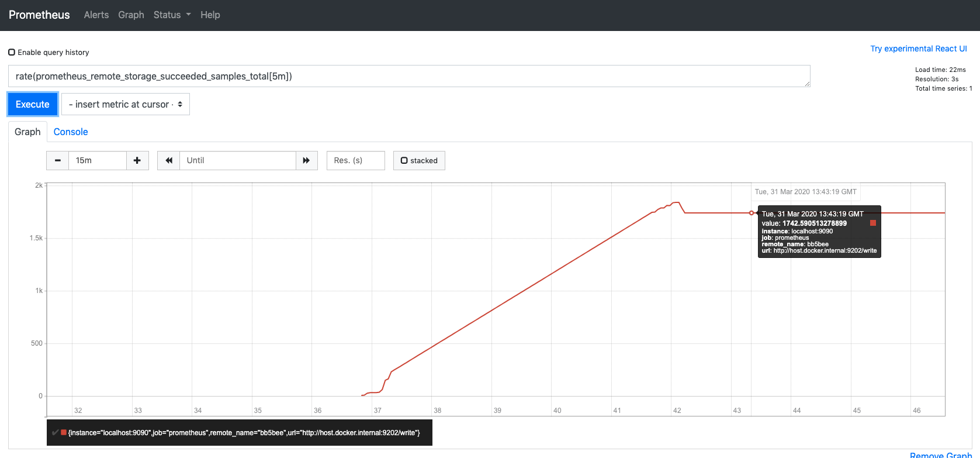Click the Remove Graph link
980x458 pixels.
coord(941,455)
